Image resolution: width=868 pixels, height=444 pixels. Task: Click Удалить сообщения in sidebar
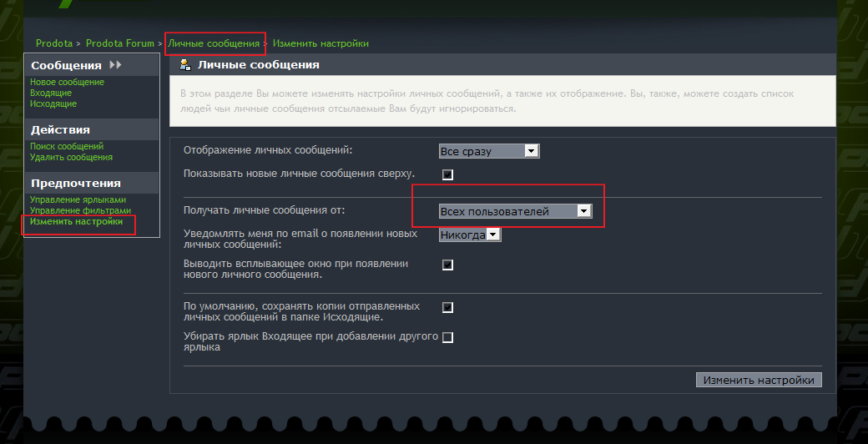72,157
